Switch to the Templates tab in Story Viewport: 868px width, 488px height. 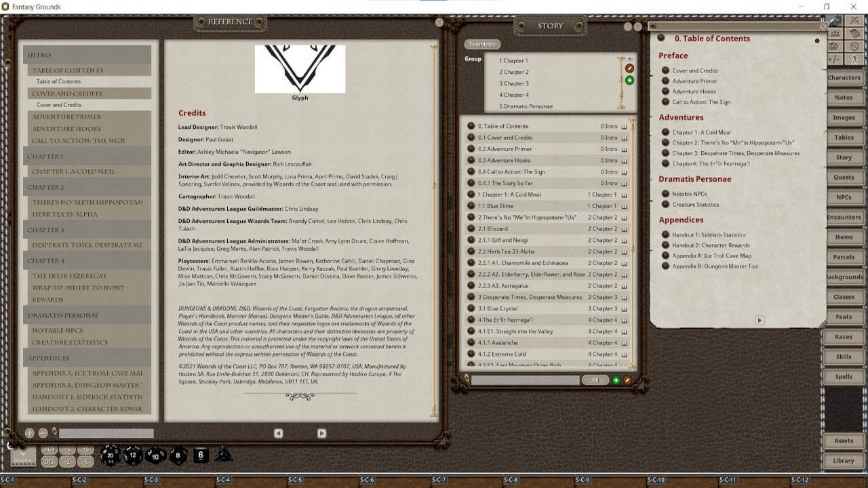(481, 43)
